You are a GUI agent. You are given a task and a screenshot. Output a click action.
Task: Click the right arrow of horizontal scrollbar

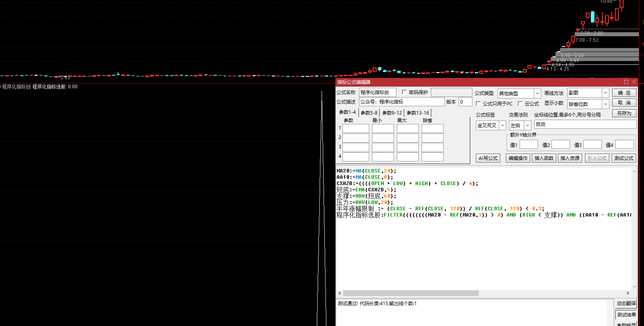(627, 293)
